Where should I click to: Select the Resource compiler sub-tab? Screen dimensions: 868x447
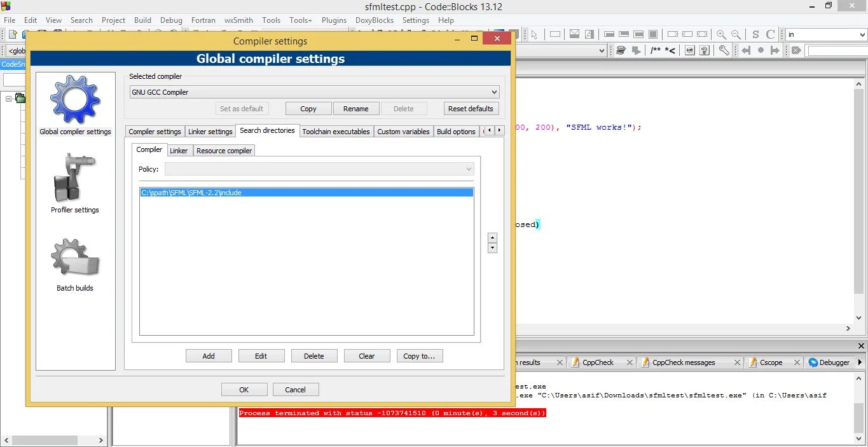point(224,151)
